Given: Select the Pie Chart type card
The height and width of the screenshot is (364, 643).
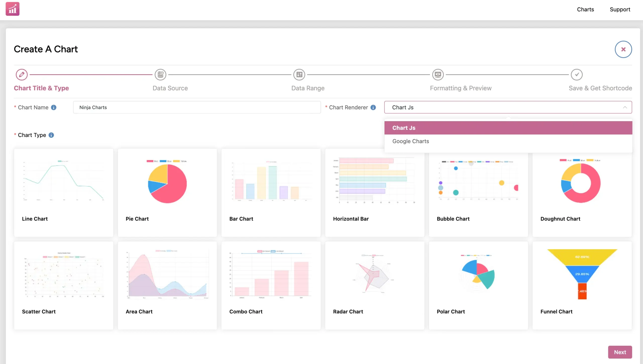Looking at the screenshot, I should [x=167, y=193].
